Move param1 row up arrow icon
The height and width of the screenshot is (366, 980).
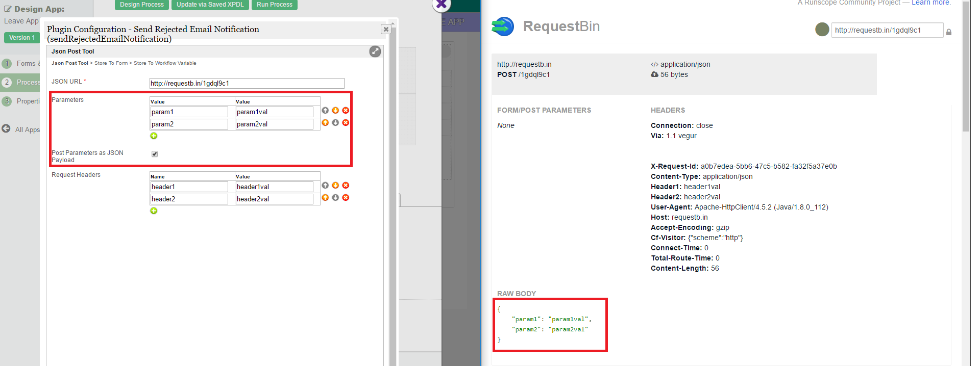point(325,111)
